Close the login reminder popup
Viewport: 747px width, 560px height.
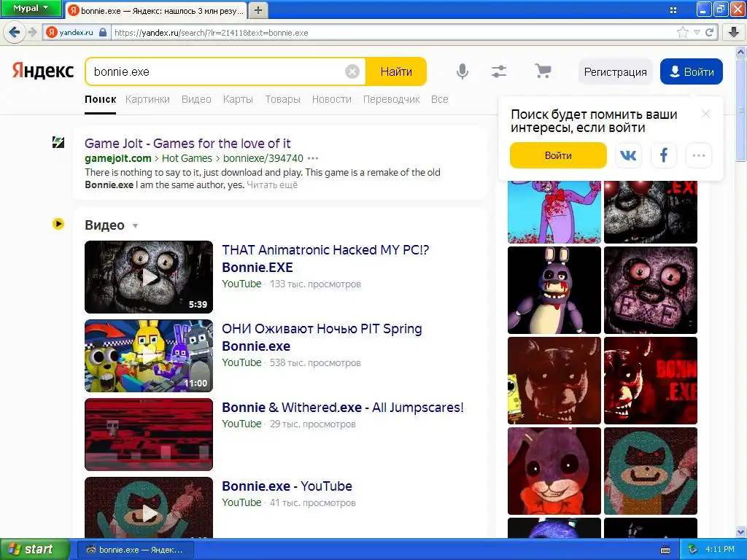point(706,114)
